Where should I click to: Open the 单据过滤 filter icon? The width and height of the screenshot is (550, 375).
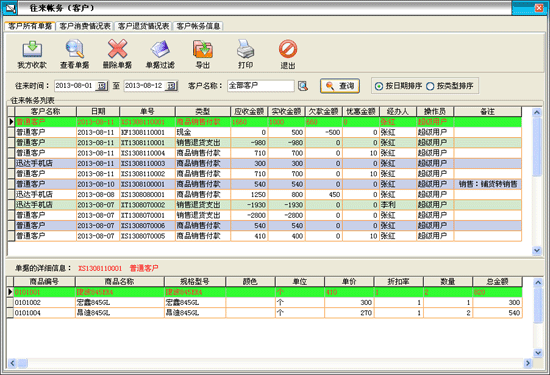[160, 49]
